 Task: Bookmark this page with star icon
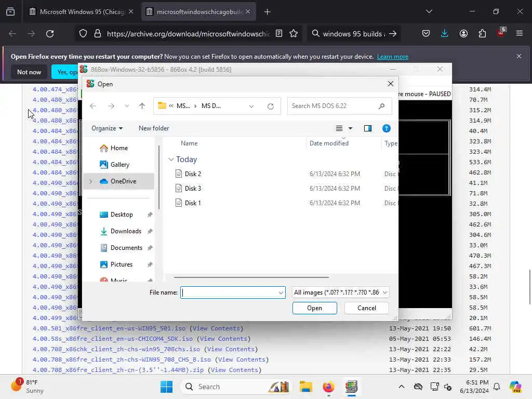[x=294, y=34]
